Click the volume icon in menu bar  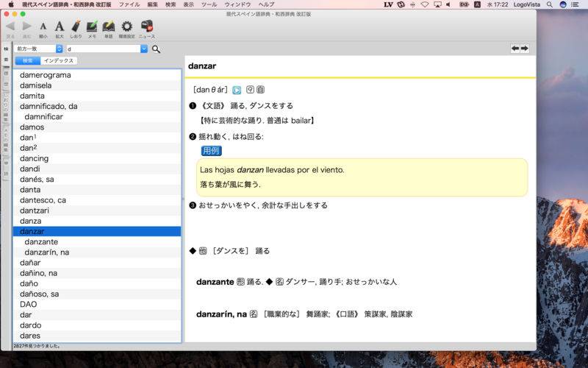(x=448, y=4)
